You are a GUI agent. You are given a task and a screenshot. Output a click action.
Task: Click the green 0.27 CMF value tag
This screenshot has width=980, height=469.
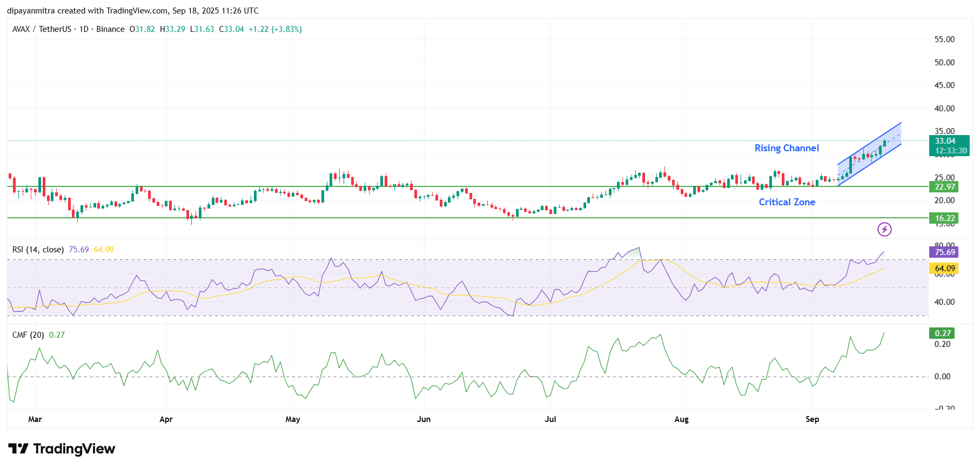[x=943, y=333]
